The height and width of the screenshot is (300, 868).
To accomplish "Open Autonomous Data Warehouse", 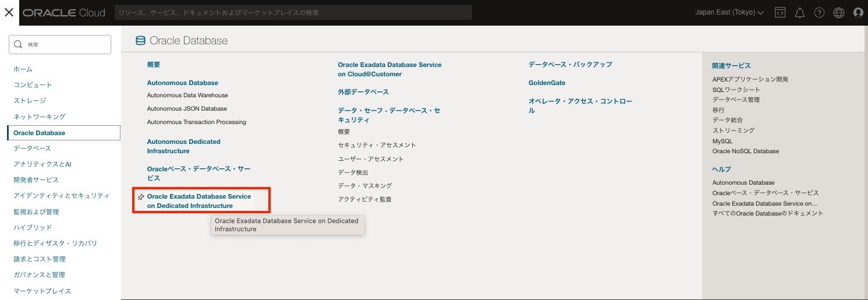I will [x=187, y=95].
